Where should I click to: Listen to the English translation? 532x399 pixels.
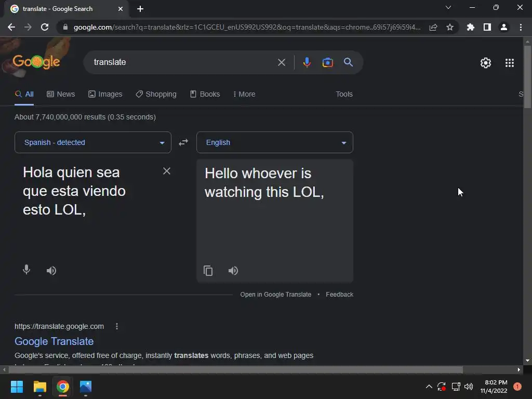(233, 270)
